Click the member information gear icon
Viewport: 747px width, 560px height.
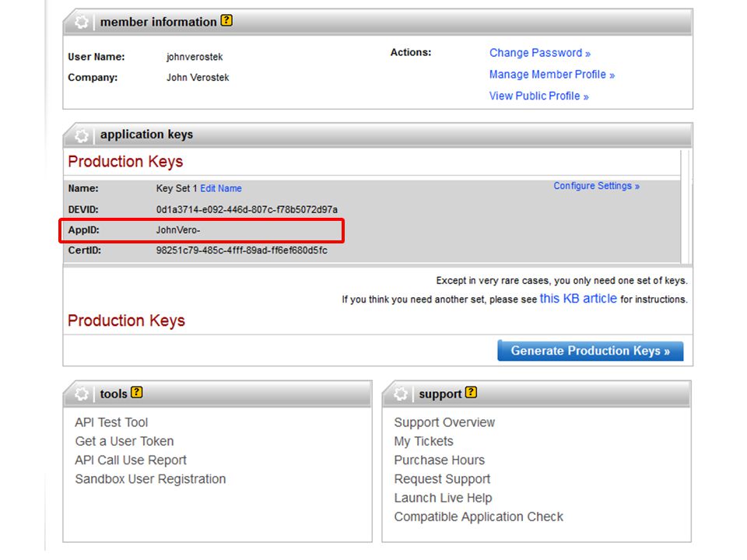[82, 22]
